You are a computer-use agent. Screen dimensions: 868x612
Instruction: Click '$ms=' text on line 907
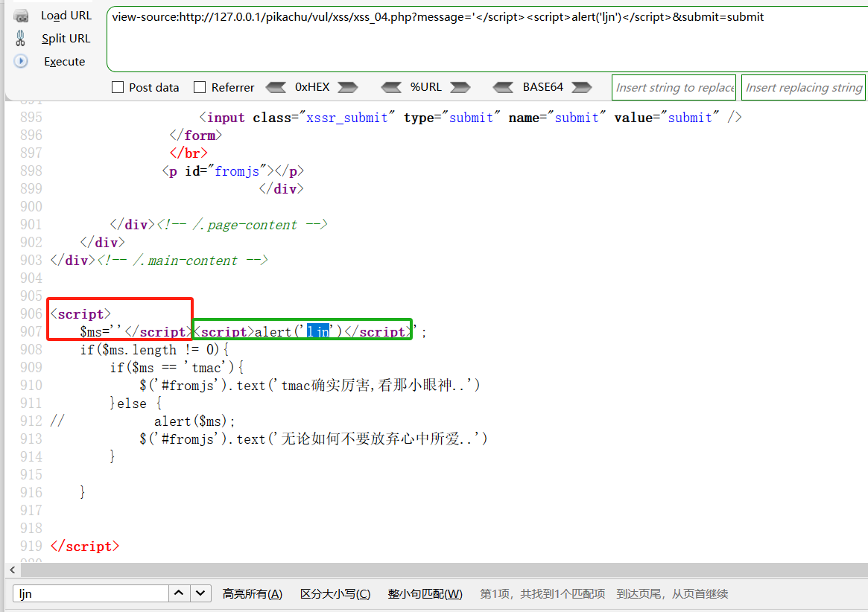pos(95,332)
